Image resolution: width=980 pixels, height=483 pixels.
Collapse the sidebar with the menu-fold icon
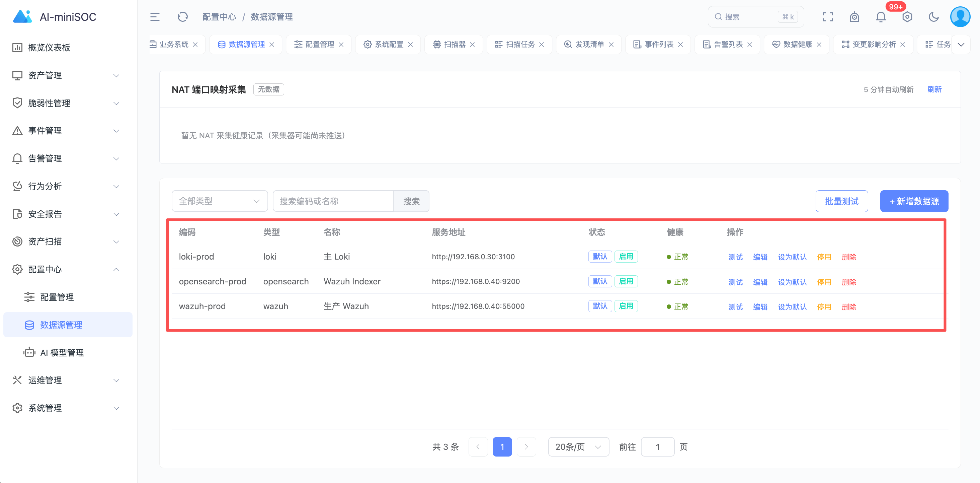155,17
